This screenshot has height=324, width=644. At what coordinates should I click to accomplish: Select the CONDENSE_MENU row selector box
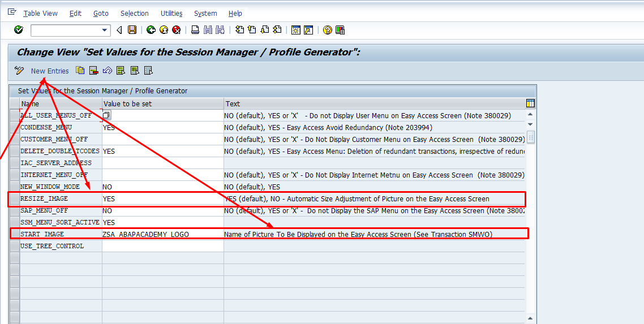click(x=15, y=128)
